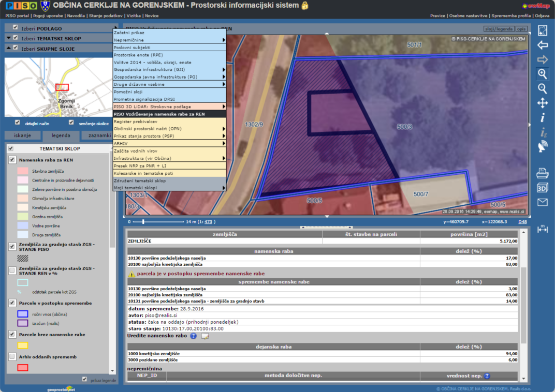Go to previous map view arrow

click(x=542, y=45)
